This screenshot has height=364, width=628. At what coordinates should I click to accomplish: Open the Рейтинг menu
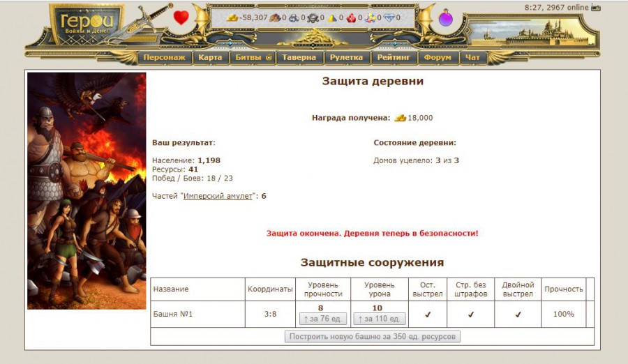point(395,57)
